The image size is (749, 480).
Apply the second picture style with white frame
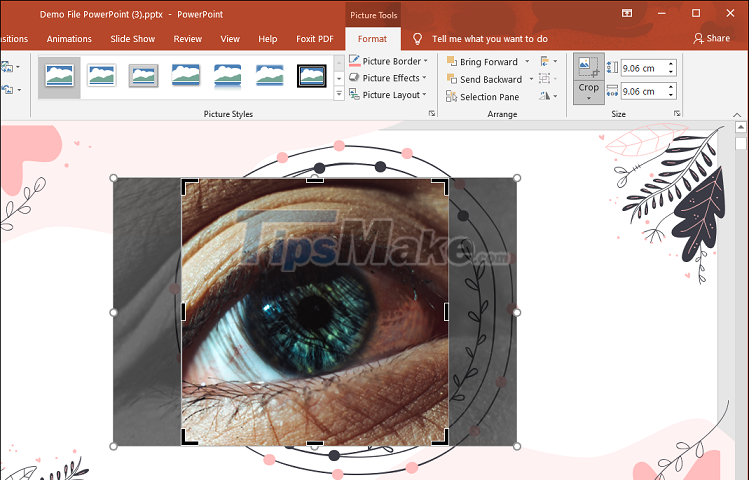tap(102, 76)
